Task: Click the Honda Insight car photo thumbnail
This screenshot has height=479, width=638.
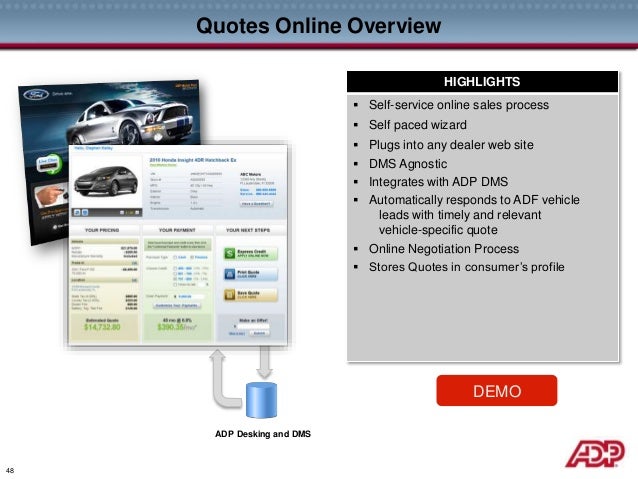Action: [x=106, y=182]
